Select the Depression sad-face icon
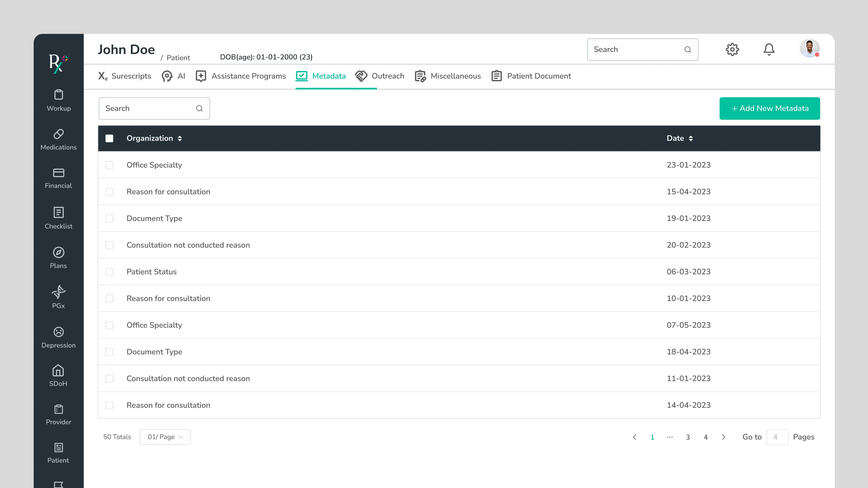 [59, 332]
